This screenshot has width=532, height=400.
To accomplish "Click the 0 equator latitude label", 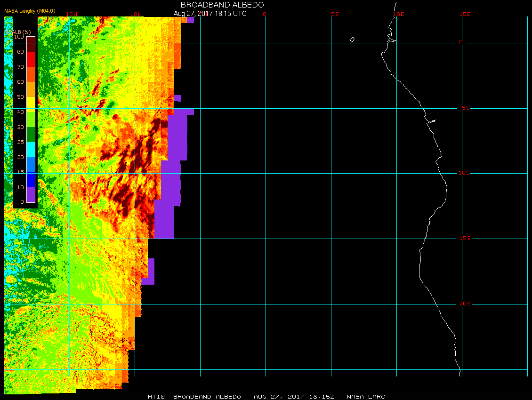I will [461, 43].
